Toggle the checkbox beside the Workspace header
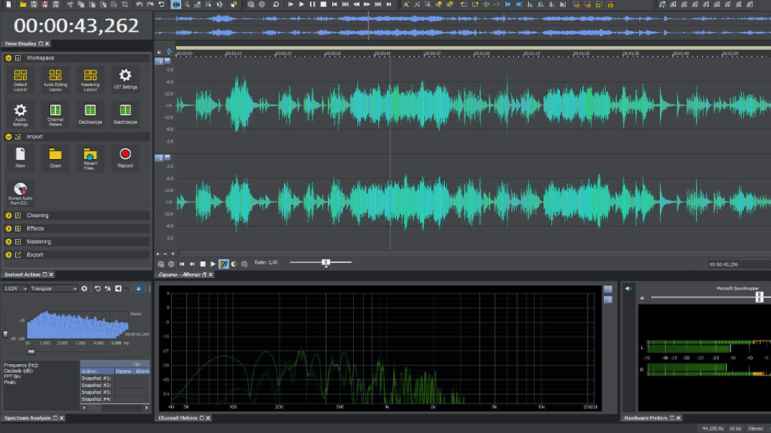Image resolution: width=771 pixels, height=433 pixels. (18, 58)
